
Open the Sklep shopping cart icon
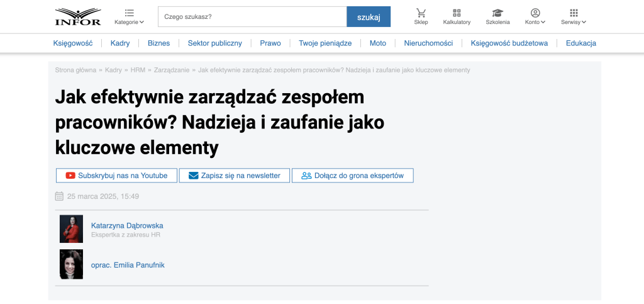tap(421, 13)
